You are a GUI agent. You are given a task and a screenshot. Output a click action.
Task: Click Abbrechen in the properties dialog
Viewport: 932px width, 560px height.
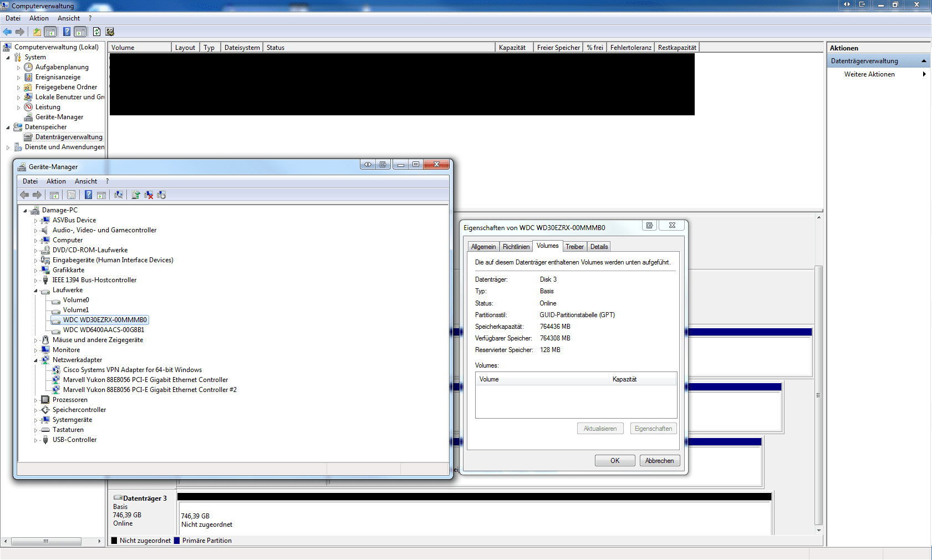click(660, 461)
